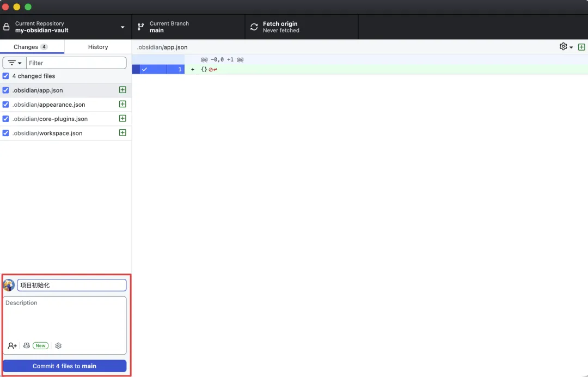Open the filter options dropdown
Viewport: 588px width, 377px height.
click(15, 63)
